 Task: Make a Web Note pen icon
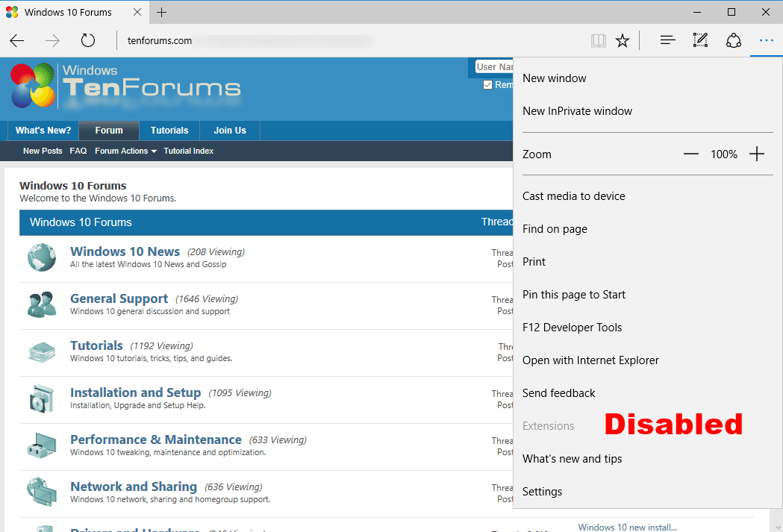700,40
